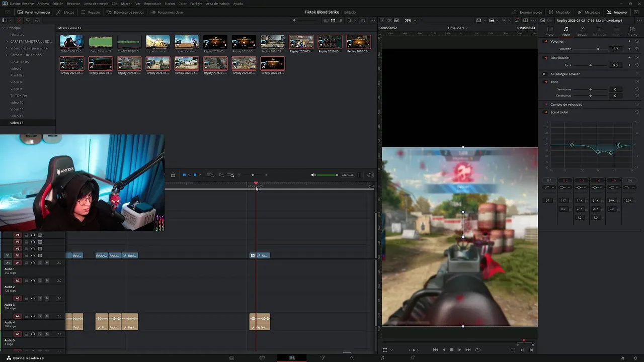Reset the Volumen section
Viewport: 644px width, 362px height.
(637, 41)
